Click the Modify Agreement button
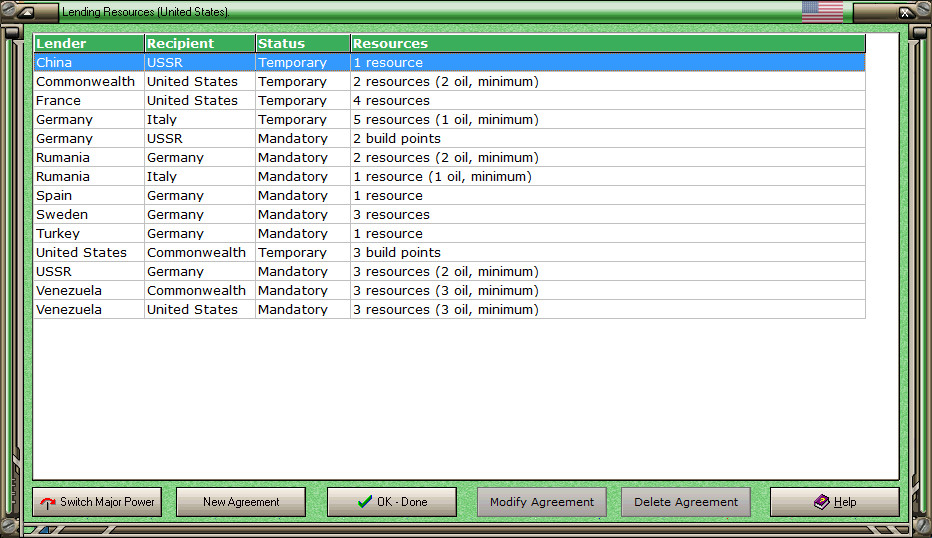 coord(541,502)
